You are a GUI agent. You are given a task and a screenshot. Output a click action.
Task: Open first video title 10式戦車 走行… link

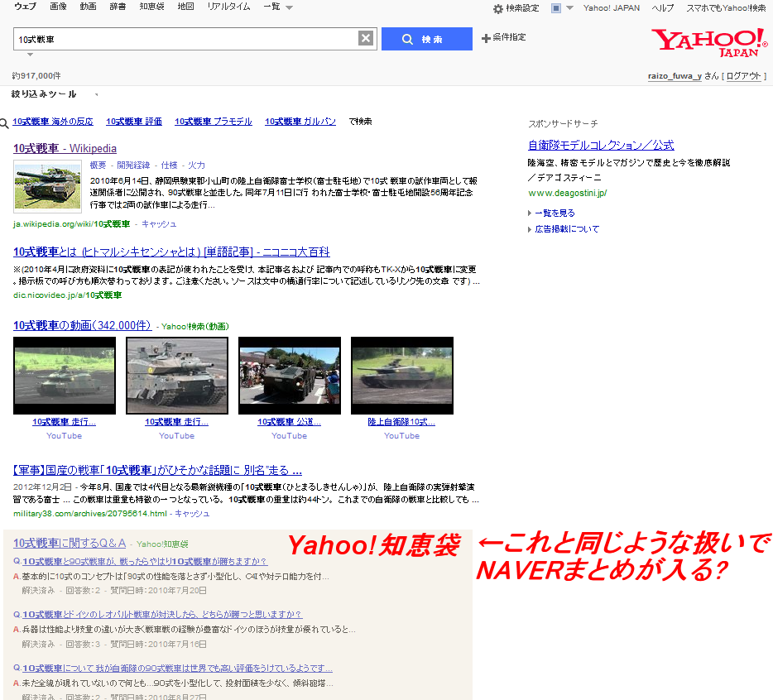pyautogui.click(x=64, y=422)
